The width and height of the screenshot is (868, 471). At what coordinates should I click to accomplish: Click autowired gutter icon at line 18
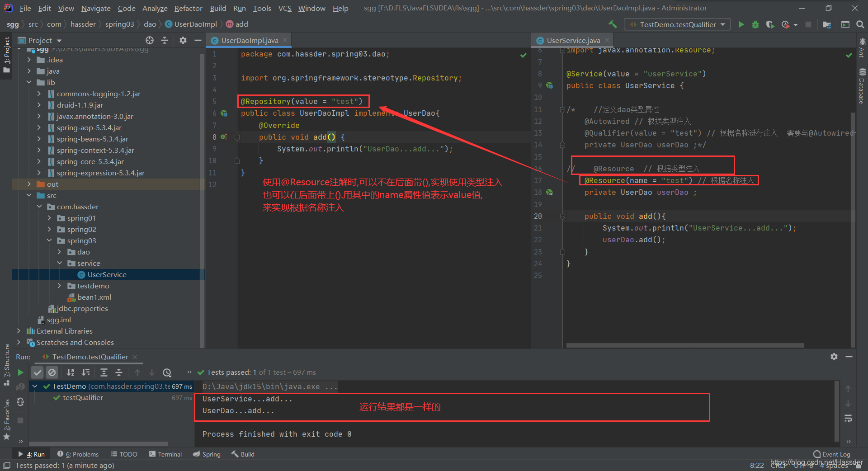tap(550, 192)
